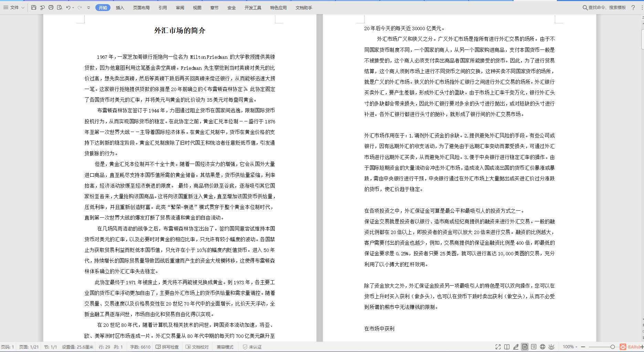Screen dimensions: 644x352
Task: Click the Print icon
Action: click(51, 8)
